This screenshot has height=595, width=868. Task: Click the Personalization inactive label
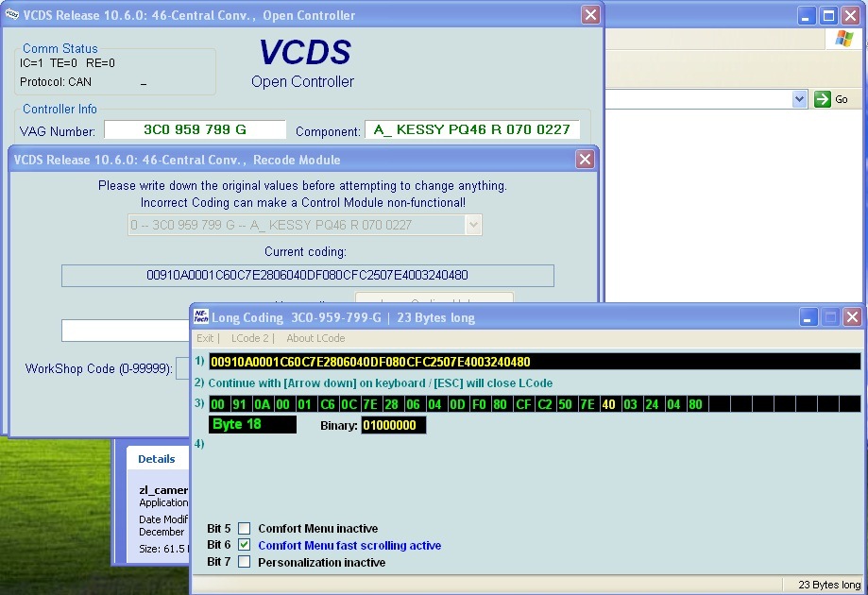coord(322,563)
